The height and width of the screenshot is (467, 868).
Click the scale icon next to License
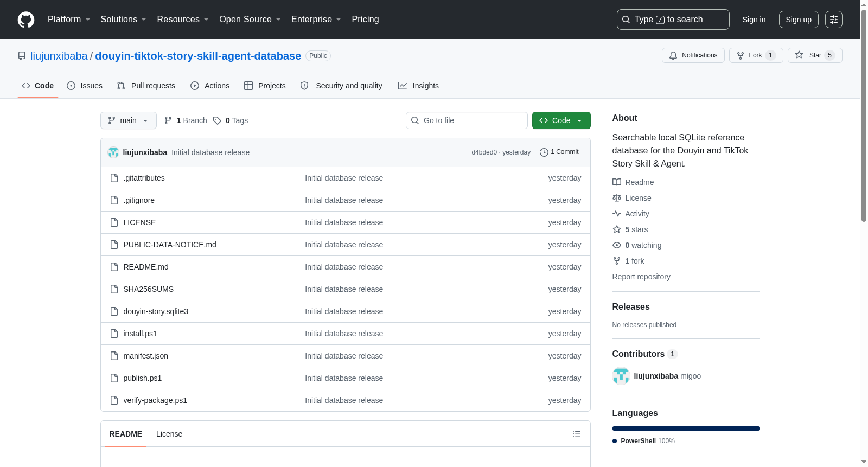pyautogui.click(x=617, y=198)
